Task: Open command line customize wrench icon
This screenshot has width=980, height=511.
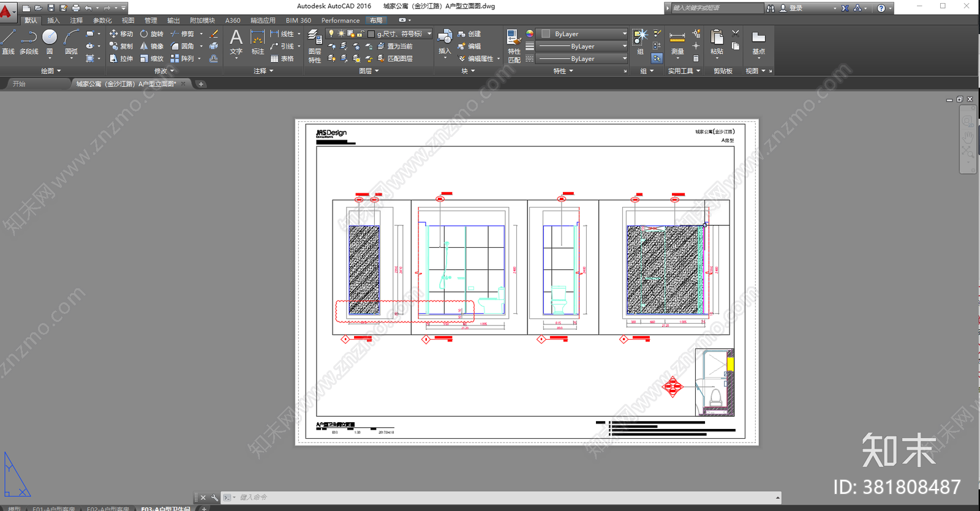Action: (214, 498)
